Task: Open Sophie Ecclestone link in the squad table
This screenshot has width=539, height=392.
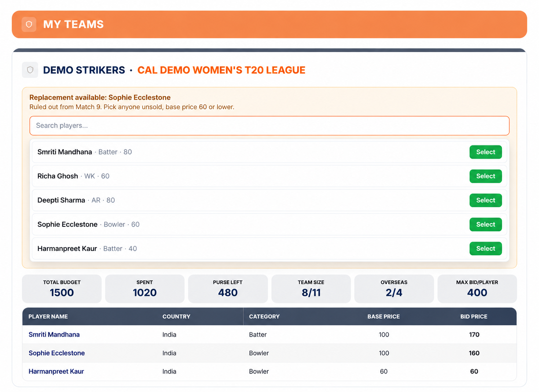Action: tap(56, 353)
